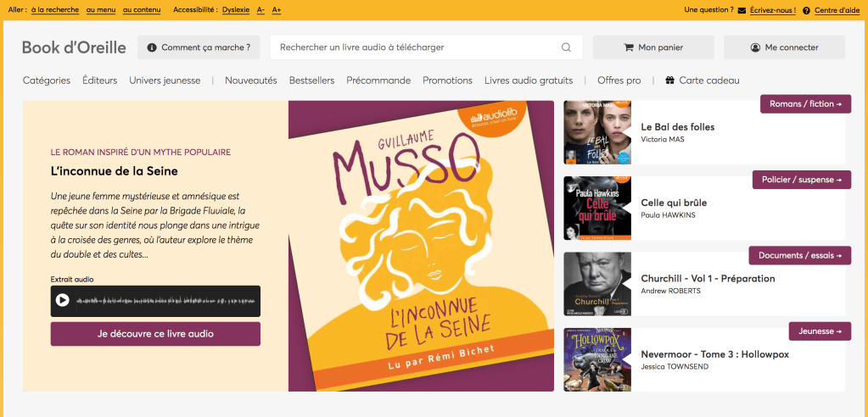The width and height of the screenshot is (868, 417).
Task: Open the Catégories menu
Action: pos(47,81)
